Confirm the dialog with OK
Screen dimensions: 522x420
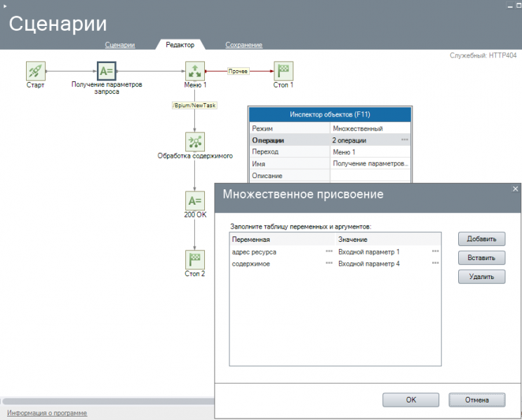[x=411, y=400]
